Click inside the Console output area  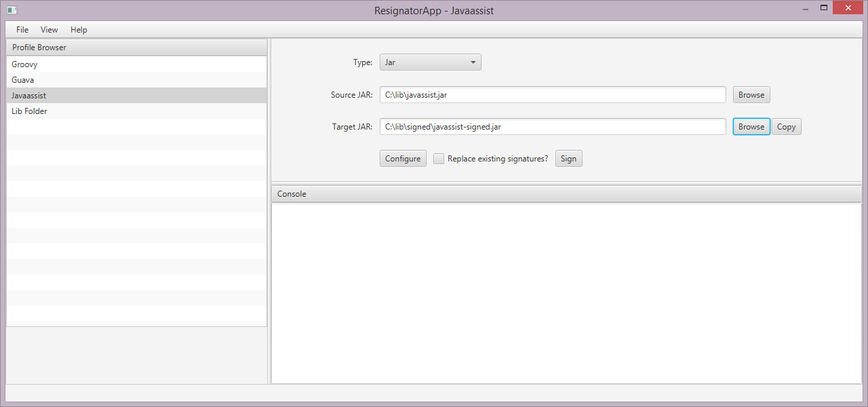click(x=566, y=293)
